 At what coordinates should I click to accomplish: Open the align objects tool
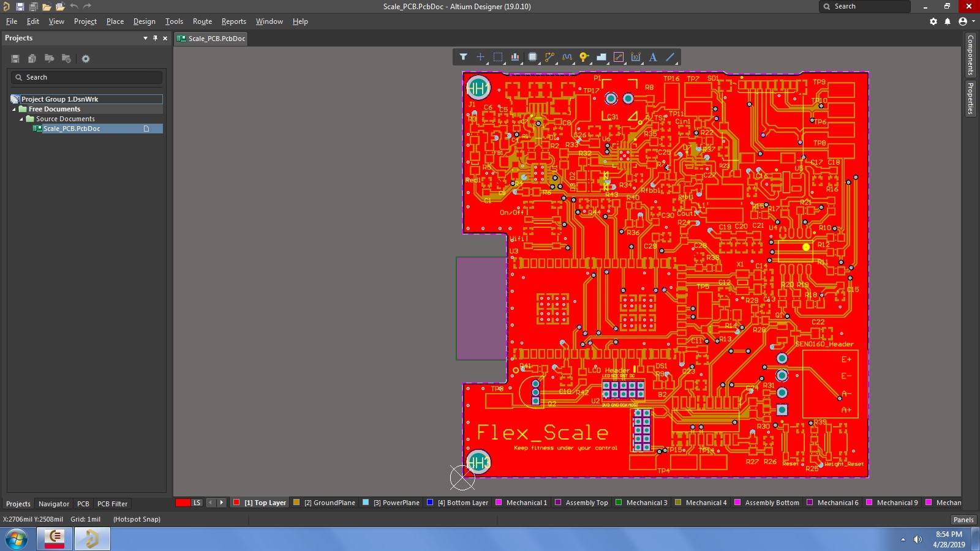(x=515, y=57)
